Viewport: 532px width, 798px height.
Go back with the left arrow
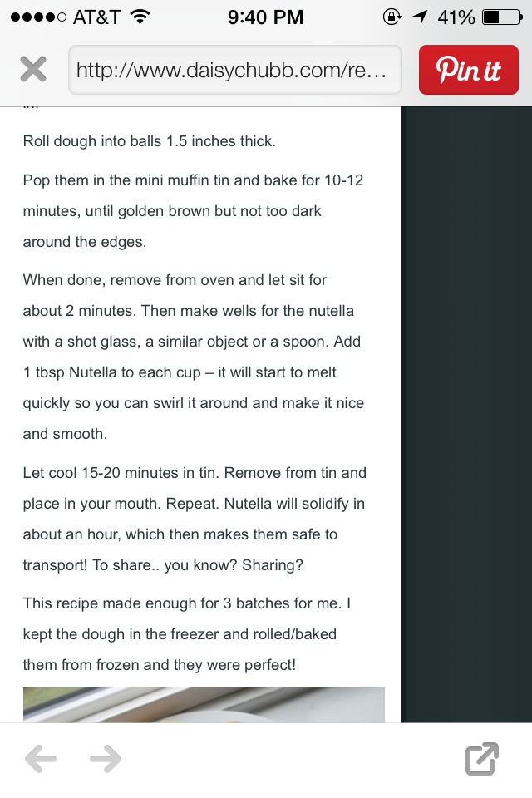coord(41,759)
